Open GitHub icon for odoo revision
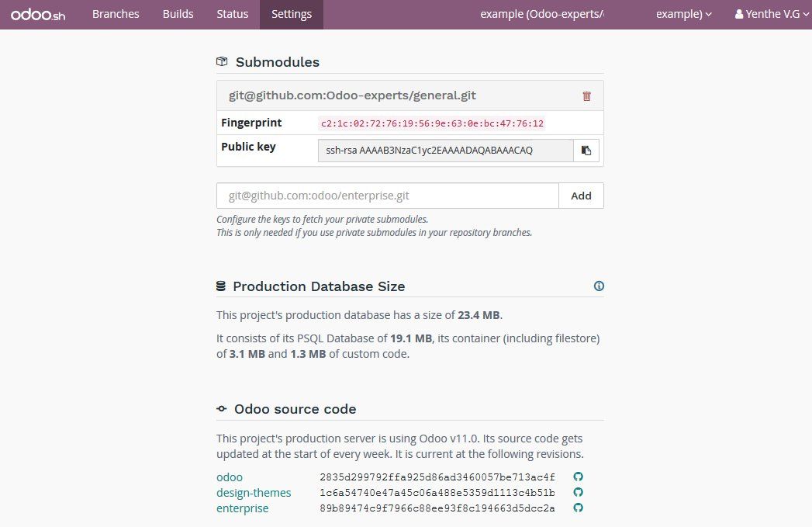812x527 pixels. click(578, 477)
